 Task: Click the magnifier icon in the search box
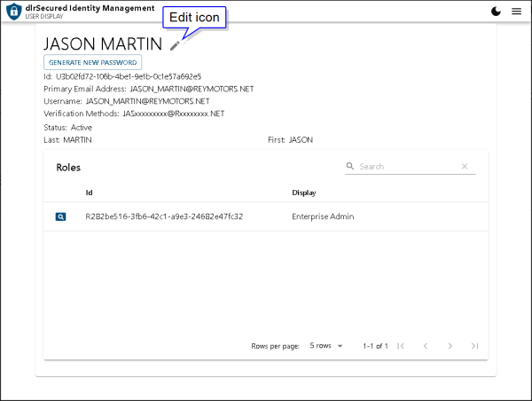[350, 166]
